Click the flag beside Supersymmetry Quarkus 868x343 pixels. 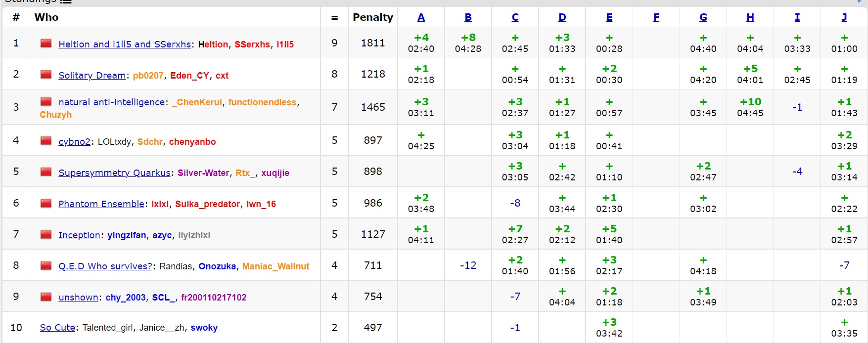tap(46, 172)
